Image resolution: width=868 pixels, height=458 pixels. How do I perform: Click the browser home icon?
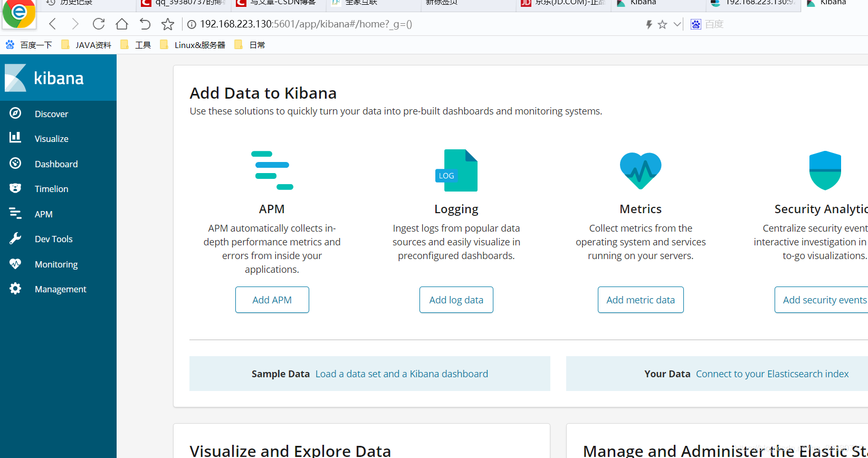pos(122,24)
